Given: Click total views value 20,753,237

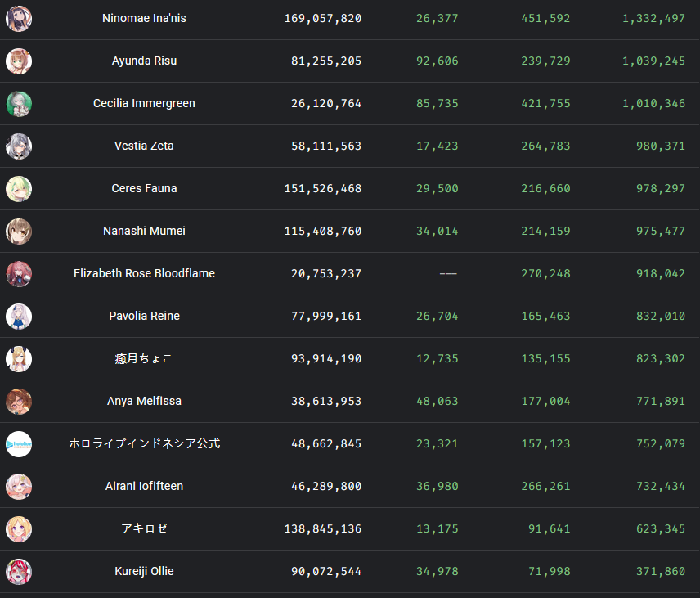Looking at the screenshot, I should point(326,274).
